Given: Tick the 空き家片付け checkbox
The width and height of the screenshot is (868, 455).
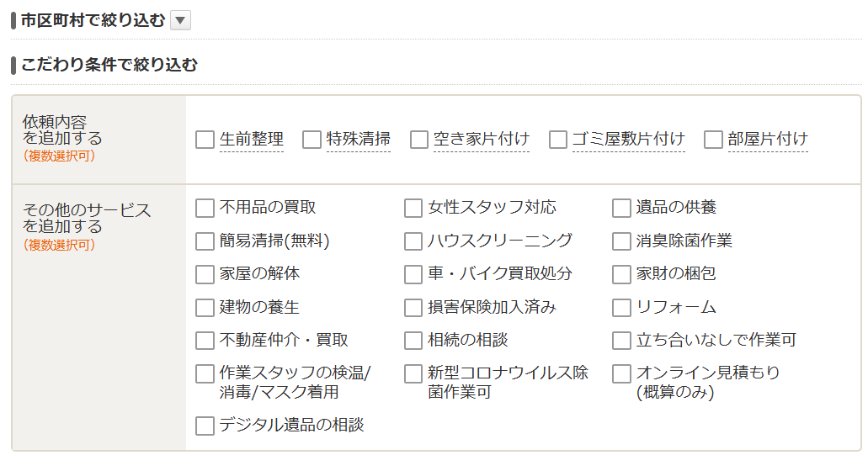Looking at the screenshot, I should (x=419, y=140).
